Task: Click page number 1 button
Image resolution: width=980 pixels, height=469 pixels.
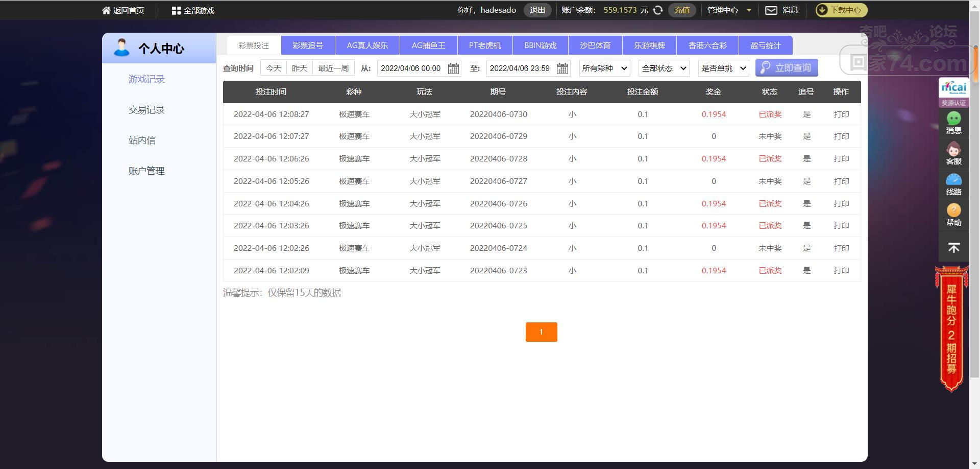Action: point(541,332)
